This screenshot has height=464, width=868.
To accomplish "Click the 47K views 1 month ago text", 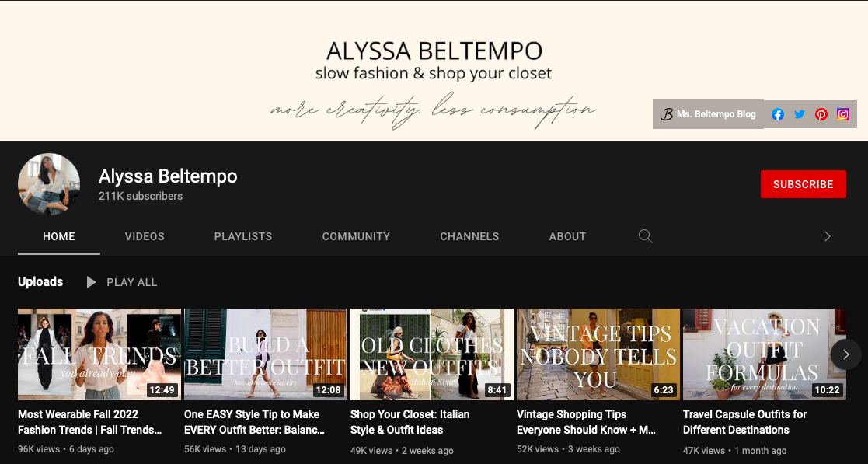I will (734, 450).
